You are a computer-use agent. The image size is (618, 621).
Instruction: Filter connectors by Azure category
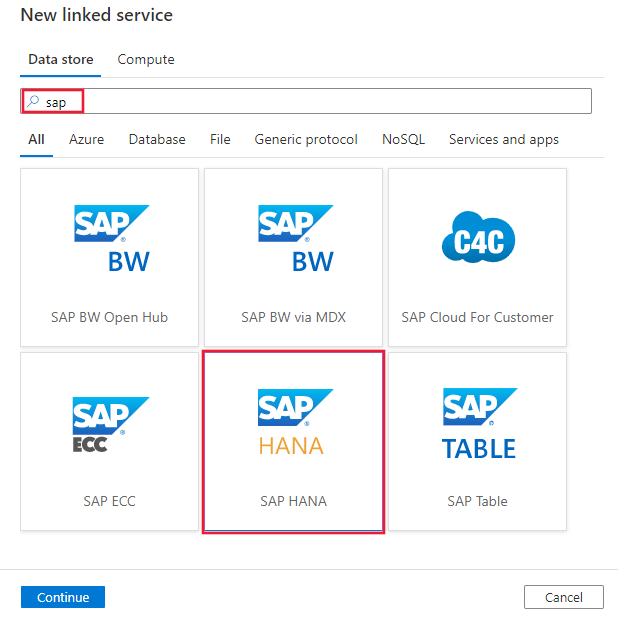click(x=86, y=140)
